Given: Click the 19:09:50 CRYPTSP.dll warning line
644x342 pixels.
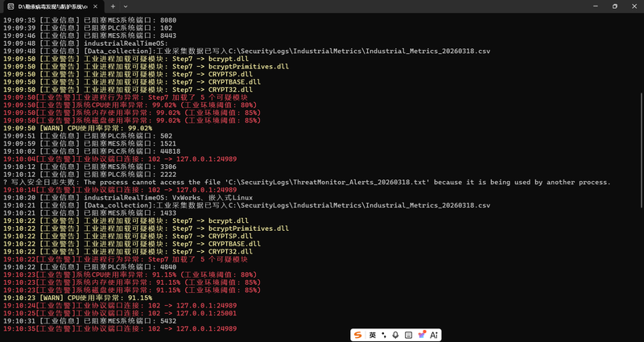Looking at the screenshot, I should [128, 74].
